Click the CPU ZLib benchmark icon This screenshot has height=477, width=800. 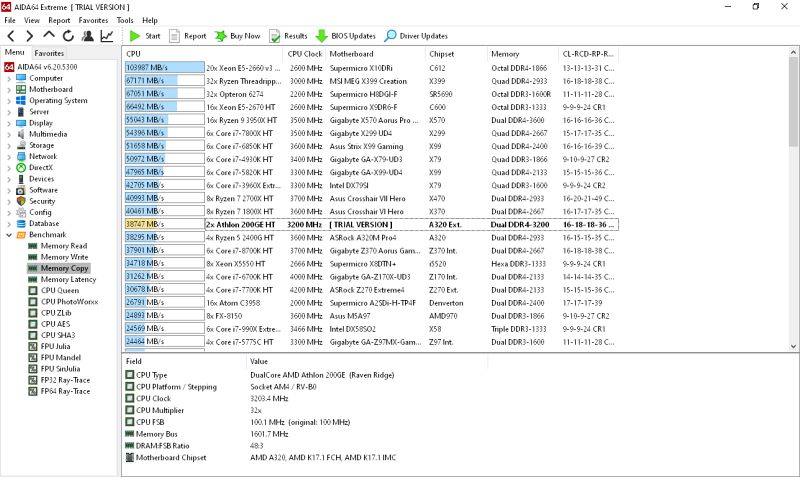tap(33, 313)
